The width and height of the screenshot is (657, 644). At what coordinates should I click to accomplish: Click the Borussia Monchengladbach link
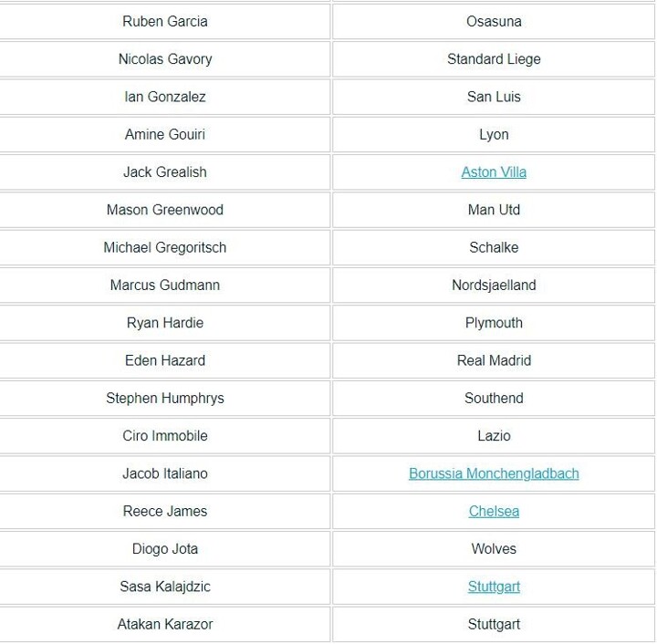494,474
